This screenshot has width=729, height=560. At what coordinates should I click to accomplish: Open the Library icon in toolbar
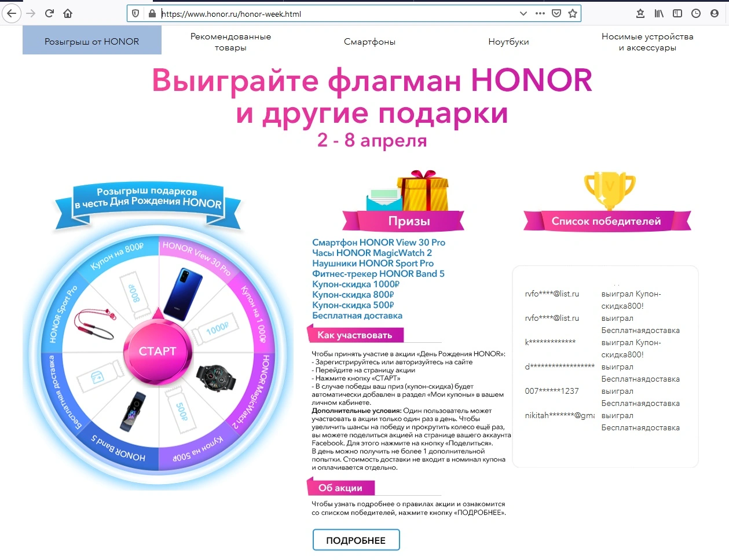click(659, 13)
